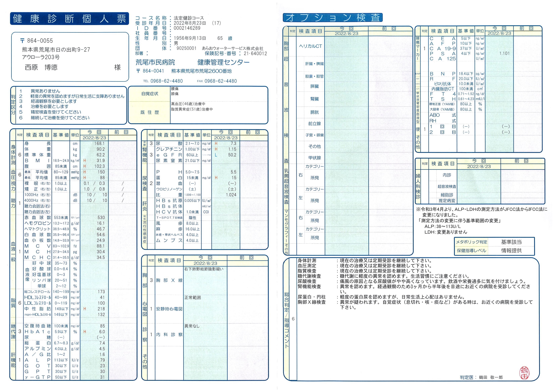This screenshot has width=555, height=392.
Task: Click the red H flag beside HbA1c value
Action: (85, 332)
